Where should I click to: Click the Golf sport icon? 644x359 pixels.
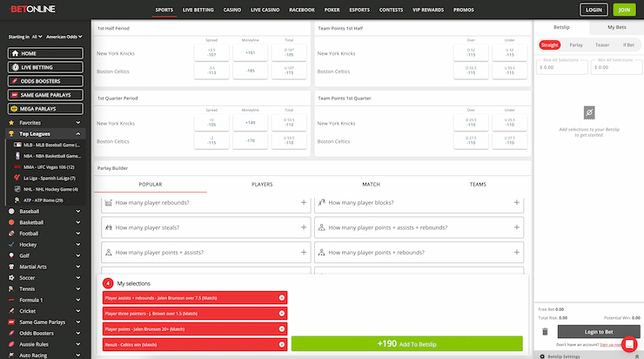tap(11, 255)
